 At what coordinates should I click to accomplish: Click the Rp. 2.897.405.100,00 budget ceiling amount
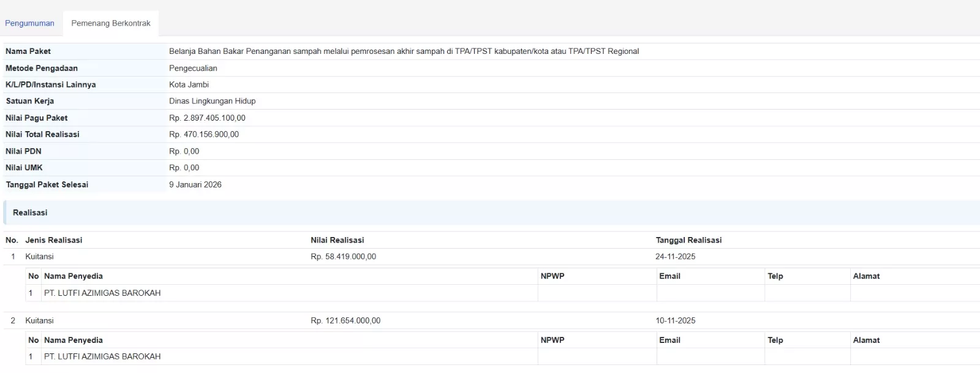click(x=207, y=118)
